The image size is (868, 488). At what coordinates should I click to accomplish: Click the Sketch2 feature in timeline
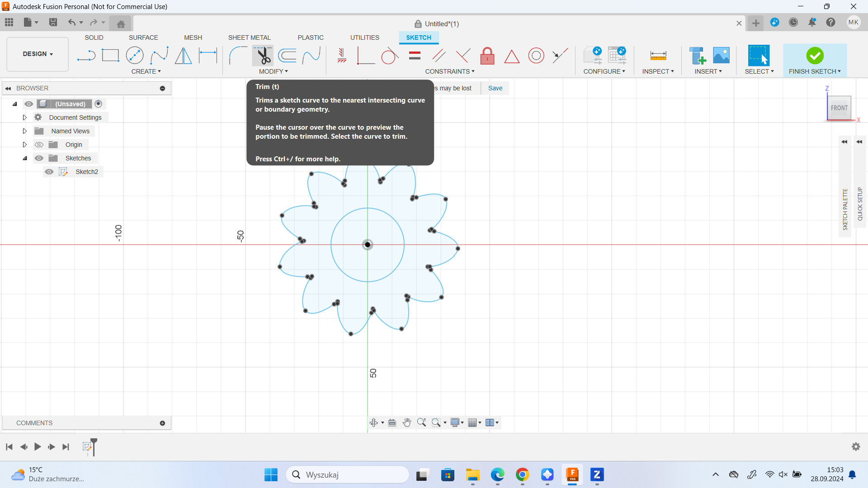point(87,447)
